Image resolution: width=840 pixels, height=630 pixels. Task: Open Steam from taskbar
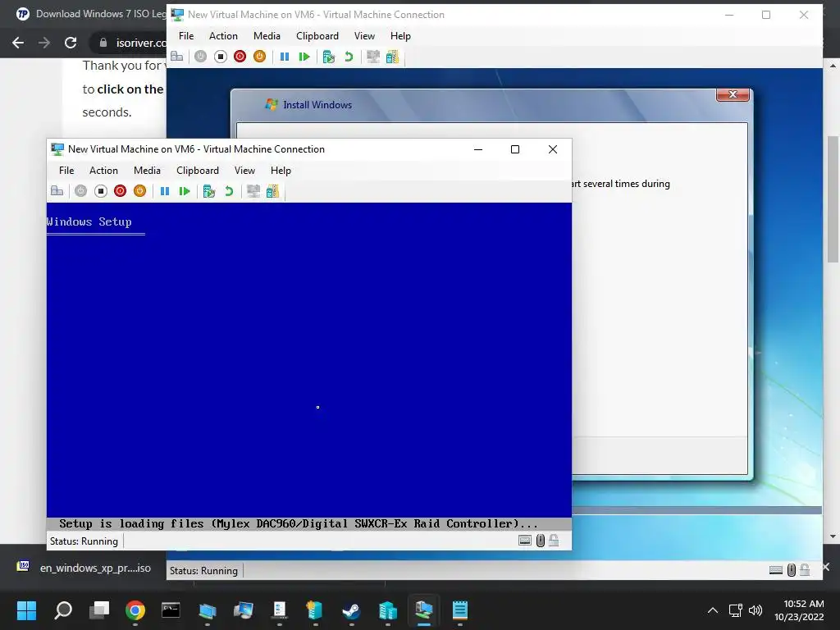pyautogui.click(x=351, y=609)
